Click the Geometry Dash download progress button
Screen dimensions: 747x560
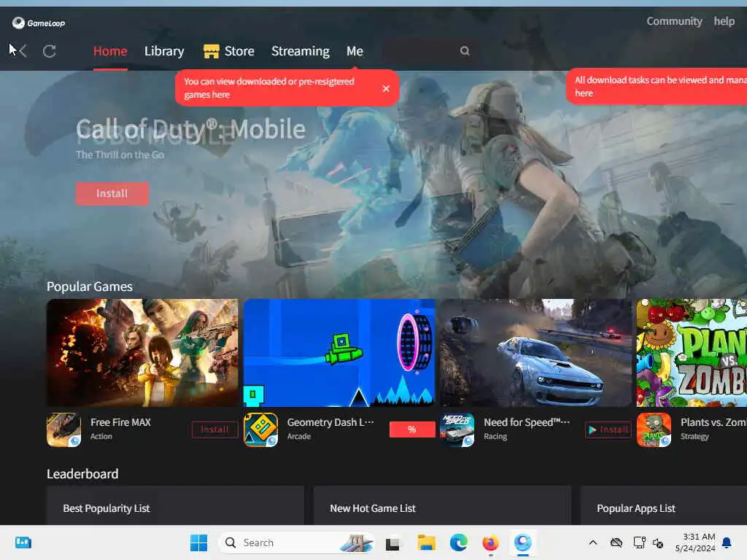click(x=412, y=429)
